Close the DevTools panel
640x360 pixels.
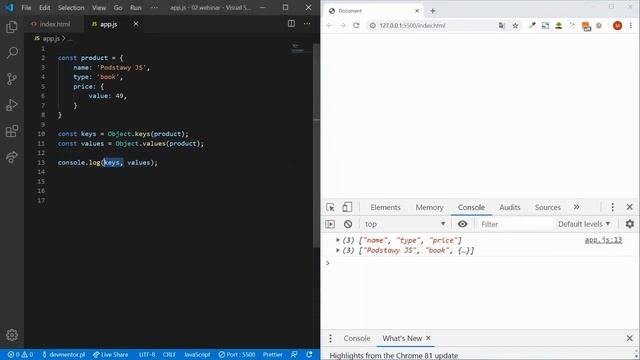629,207
